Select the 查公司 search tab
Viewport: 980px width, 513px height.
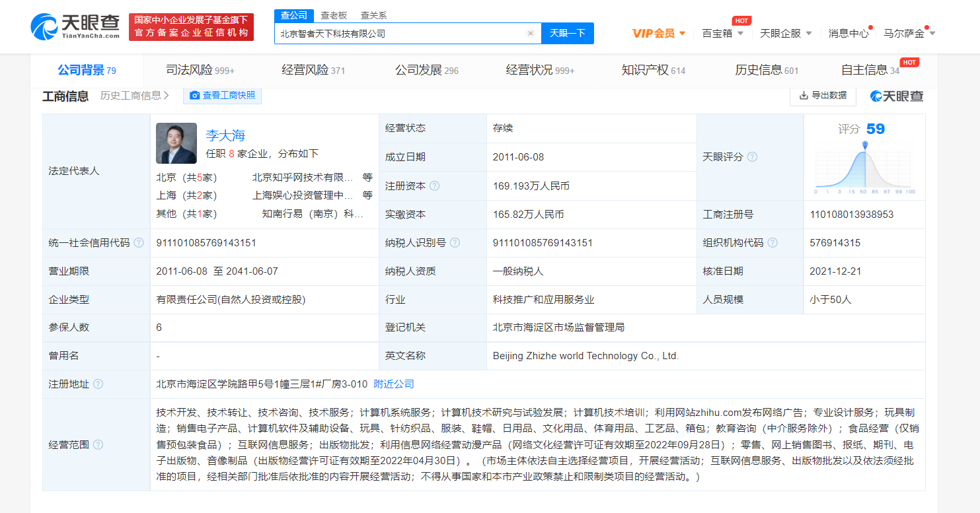(x=293, y=15)
